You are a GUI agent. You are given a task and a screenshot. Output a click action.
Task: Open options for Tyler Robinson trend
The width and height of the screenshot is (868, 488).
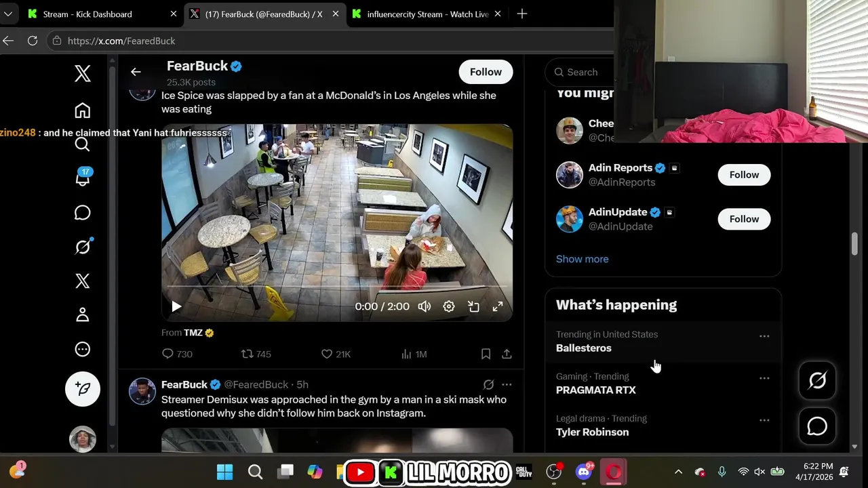[x=764, y=420]
